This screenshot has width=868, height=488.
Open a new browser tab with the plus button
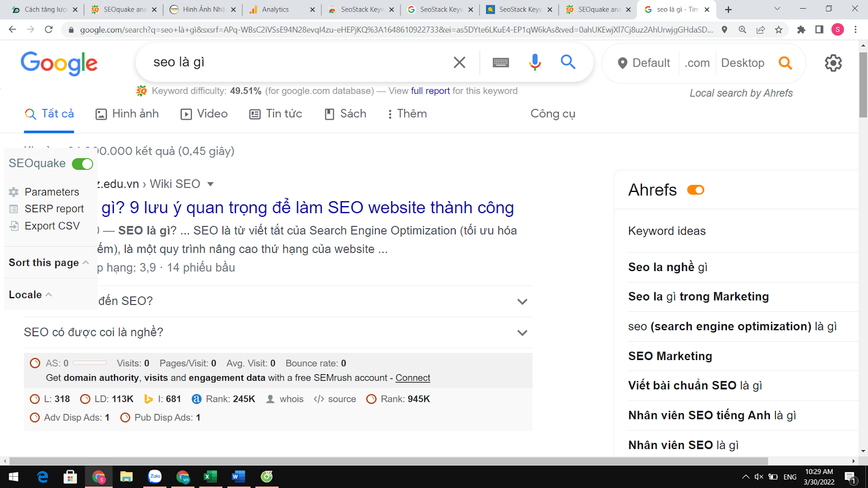(729, 9)
